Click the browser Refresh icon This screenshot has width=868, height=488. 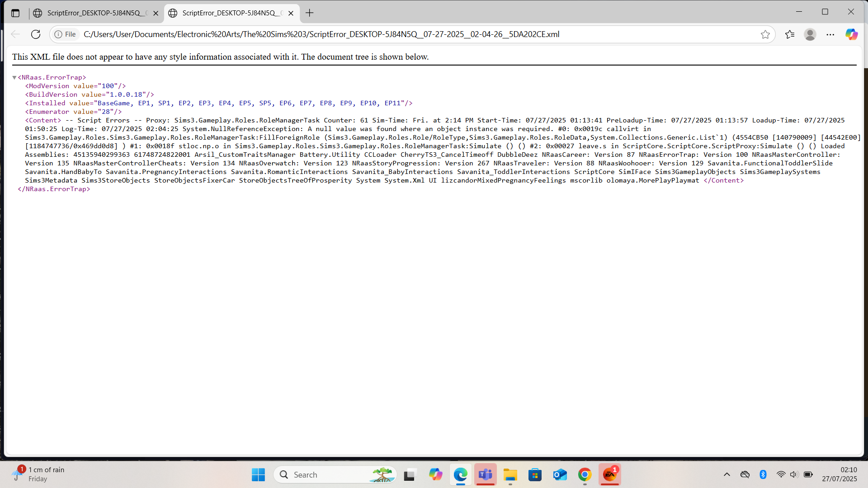(x=36, y=34)
